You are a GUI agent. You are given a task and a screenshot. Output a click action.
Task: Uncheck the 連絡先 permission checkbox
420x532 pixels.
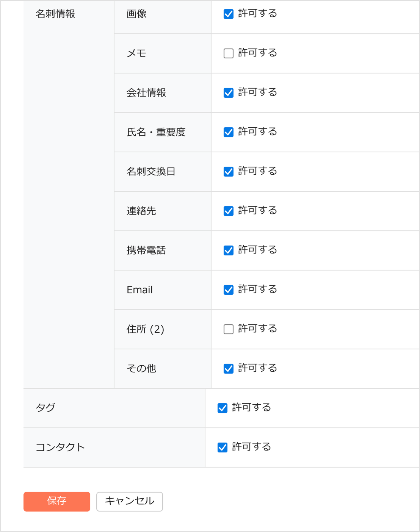[x=229, y=211]
